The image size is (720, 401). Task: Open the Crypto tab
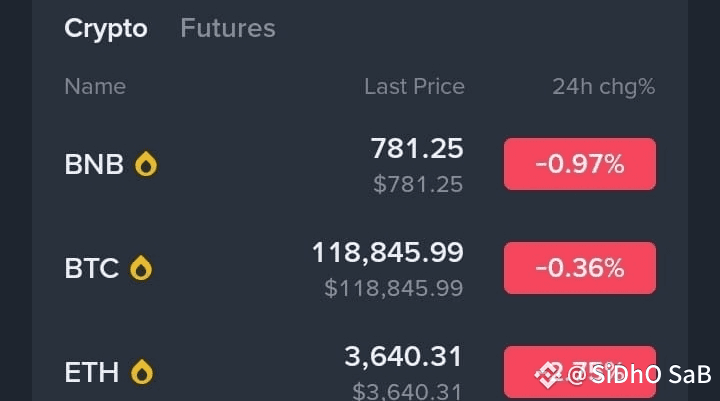coord(105,28)
